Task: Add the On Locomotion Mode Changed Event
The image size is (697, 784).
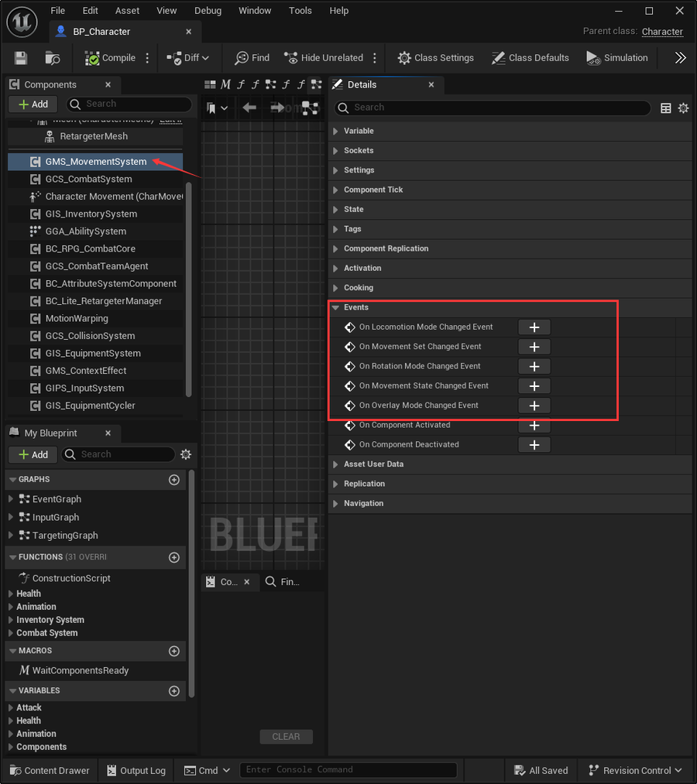Action: tap(534, 327)
